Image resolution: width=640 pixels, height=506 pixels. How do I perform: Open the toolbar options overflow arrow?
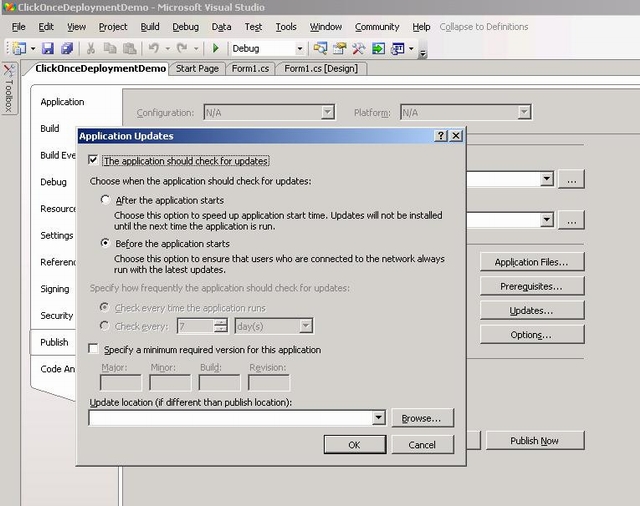point(423,52)
